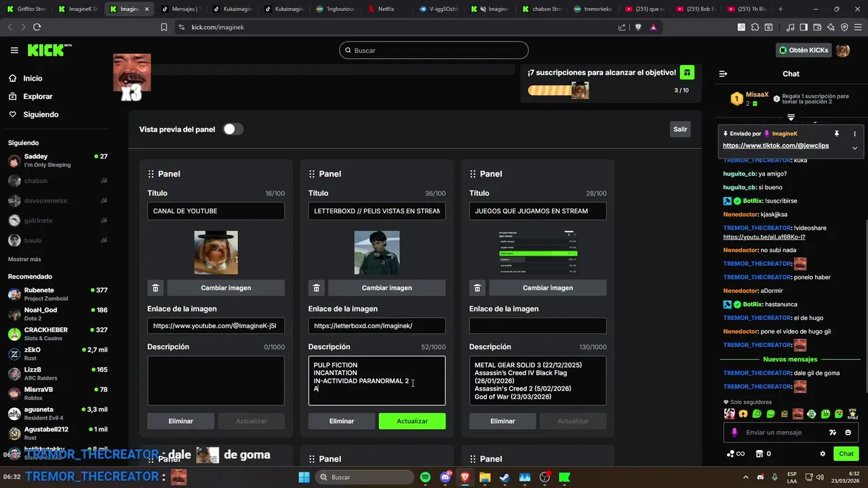
Task: Open the channel shop icon
Action: 759,454
